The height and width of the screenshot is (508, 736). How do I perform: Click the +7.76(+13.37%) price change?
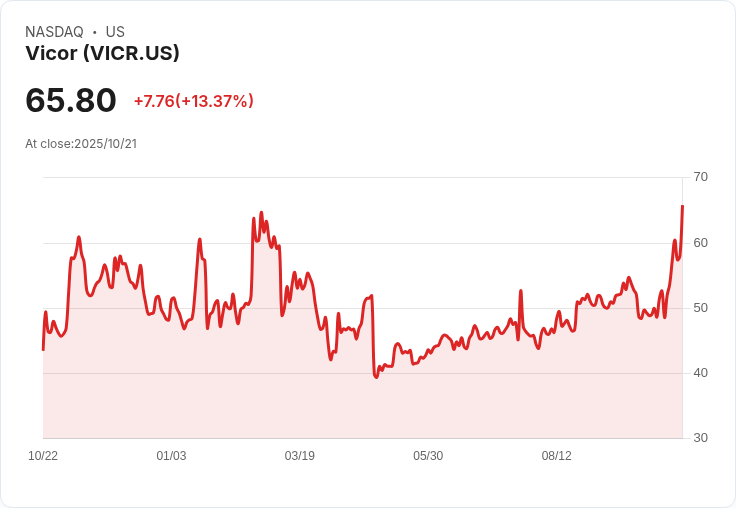[x=193, y=101]
